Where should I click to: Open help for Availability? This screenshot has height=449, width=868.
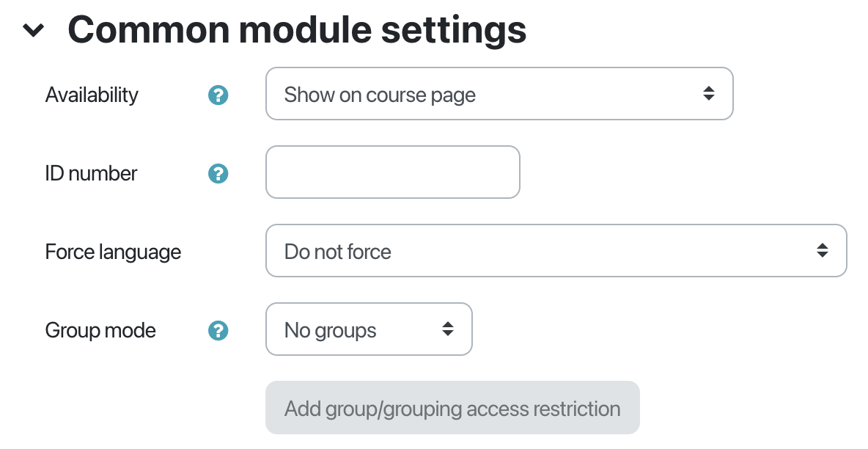pos(218,95)
